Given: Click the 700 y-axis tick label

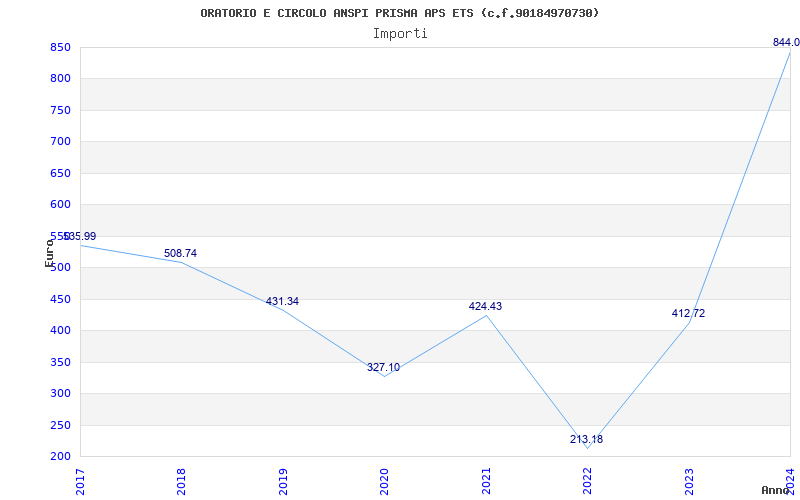Looking at the screenshot, I should 59,142.
